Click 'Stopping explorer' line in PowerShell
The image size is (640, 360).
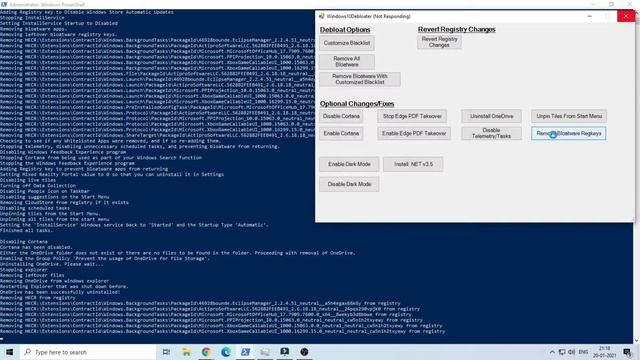pos(24,270)
